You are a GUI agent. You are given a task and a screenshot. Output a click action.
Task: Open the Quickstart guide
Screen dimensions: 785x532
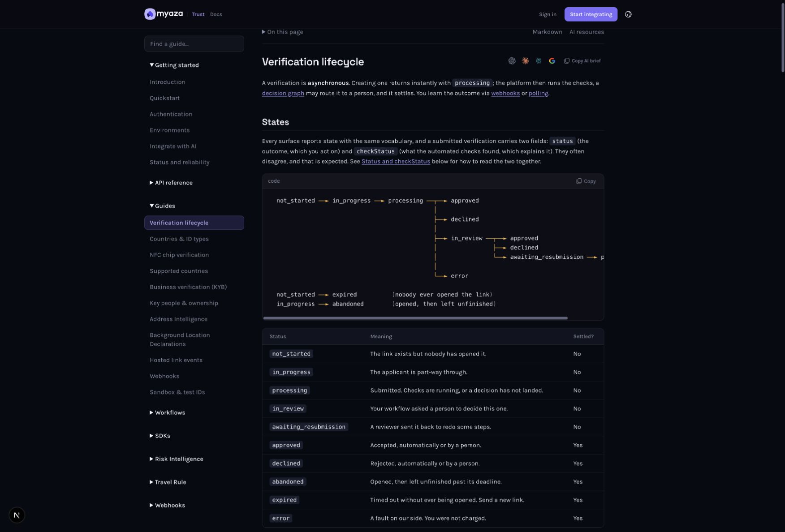(164, 98)
